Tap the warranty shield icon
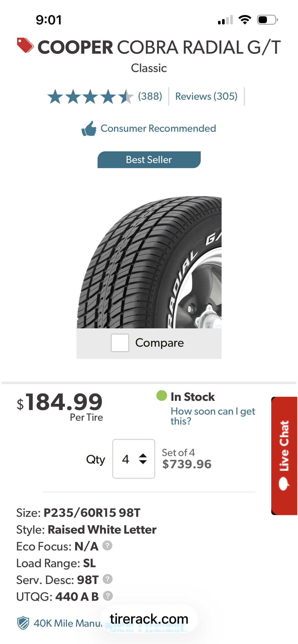 (x=23, y=623)
